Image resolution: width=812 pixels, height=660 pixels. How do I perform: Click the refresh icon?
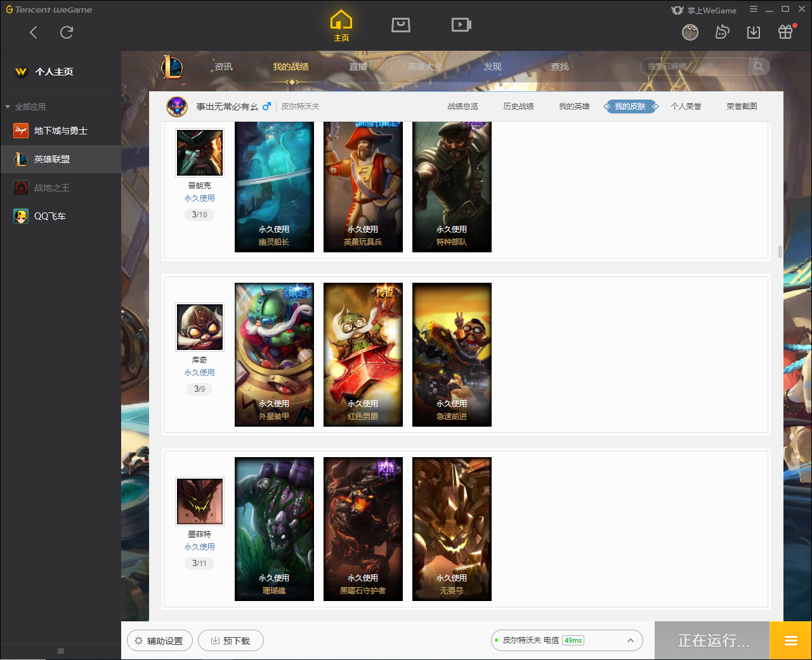67,32
